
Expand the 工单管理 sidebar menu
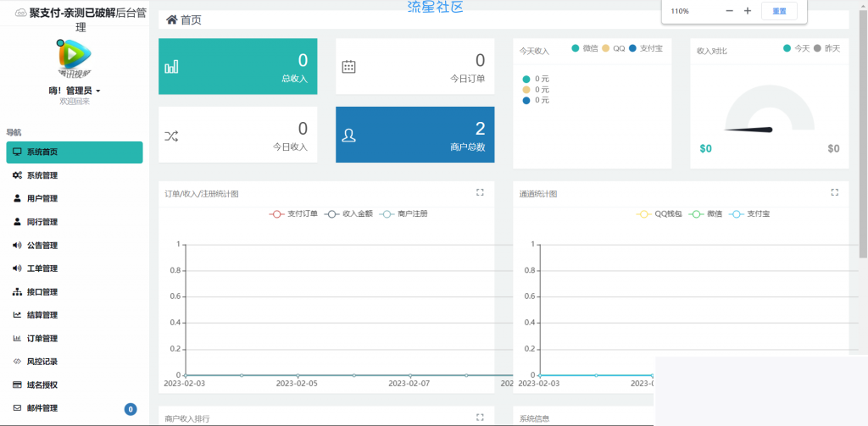coord(42,268)
